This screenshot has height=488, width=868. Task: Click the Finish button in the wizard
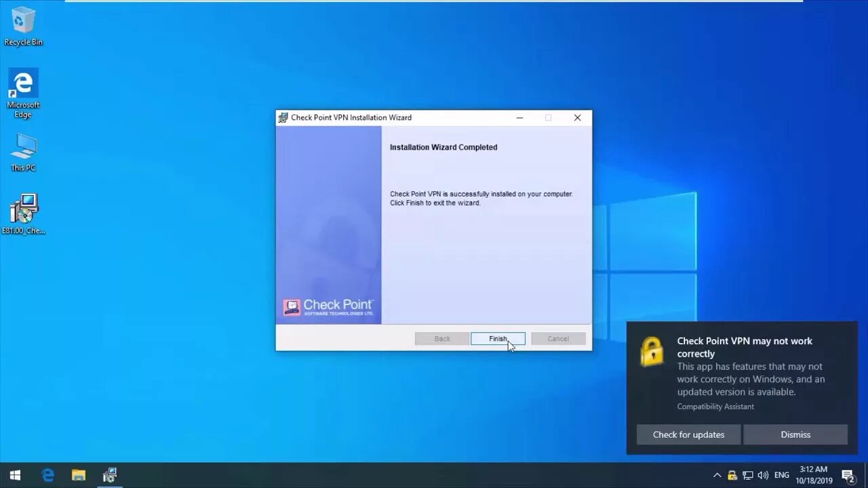click(498, 338)
